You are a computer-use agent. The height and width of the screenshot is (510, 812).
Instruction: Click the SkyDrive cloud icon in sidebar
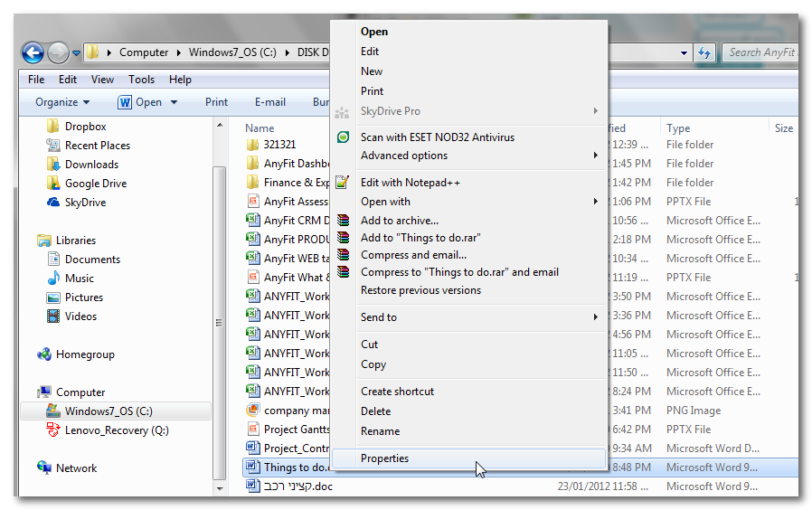[53, 203]
